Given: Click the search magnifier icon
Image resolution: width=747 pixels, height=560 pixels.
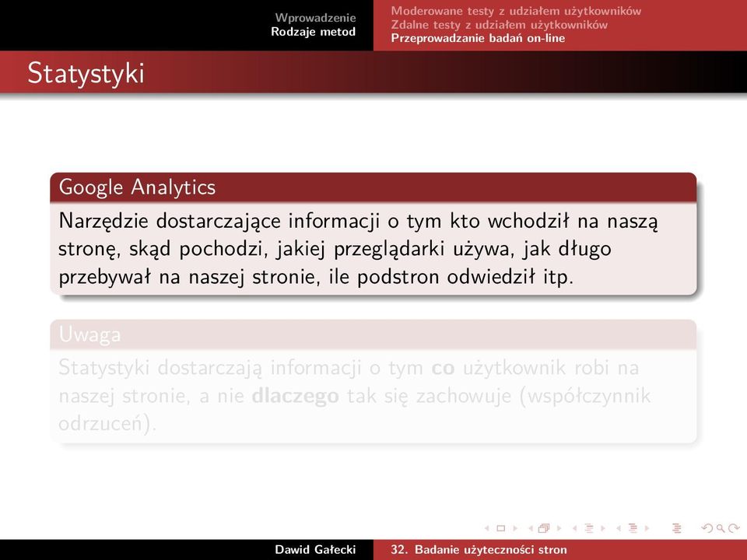Looking at the screenshot, I should pyautogui.click(x=721, y=528).
